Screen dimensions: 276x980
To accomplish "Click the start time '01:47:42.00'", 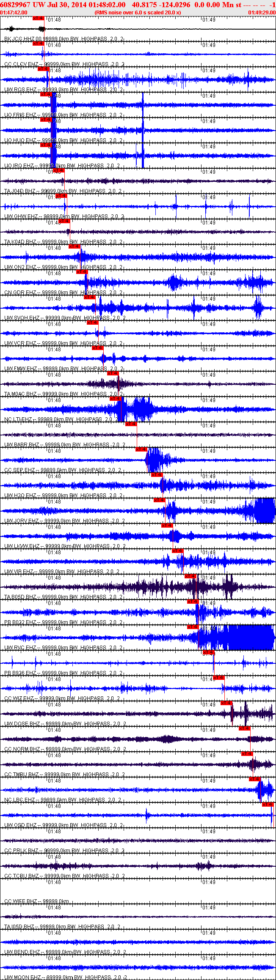I will [14, 13].
